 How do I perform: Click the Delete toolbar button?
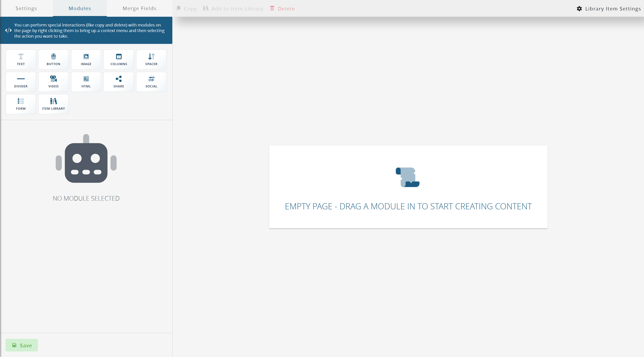pyautogui.click(x=282, y=9)
